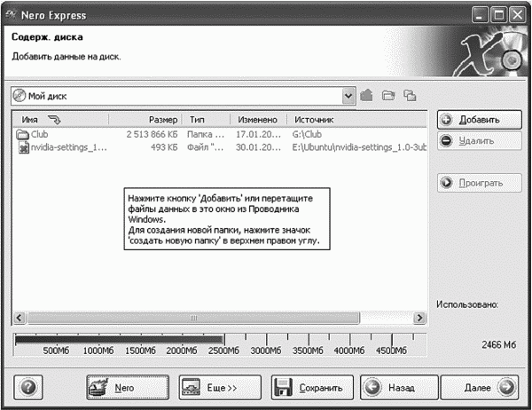The width and height of the screenshot is (532, 410).
Task: Select the Club folder row
Action: tap(220, 134)
